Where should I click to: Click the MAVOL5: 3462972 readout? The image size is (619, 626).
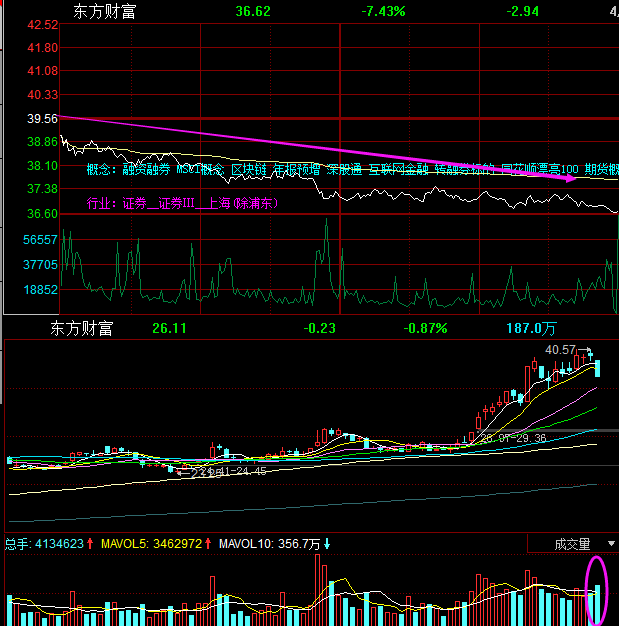(x=152, y=544)
